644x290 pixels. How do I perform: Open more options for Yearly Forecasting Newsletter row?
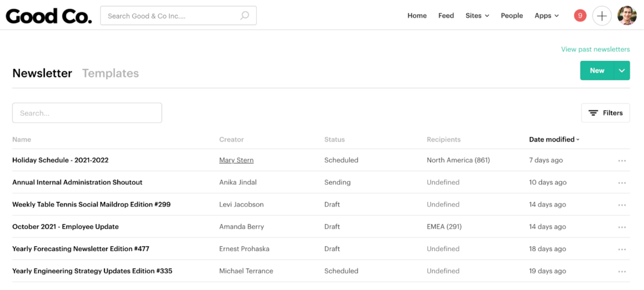622,249
